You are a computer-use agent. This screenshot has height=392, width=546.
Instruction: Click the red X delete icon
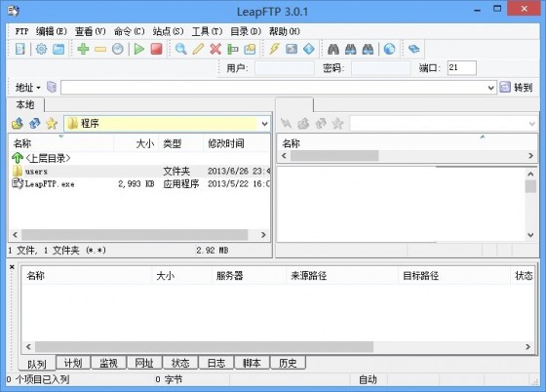pos(215,49)
